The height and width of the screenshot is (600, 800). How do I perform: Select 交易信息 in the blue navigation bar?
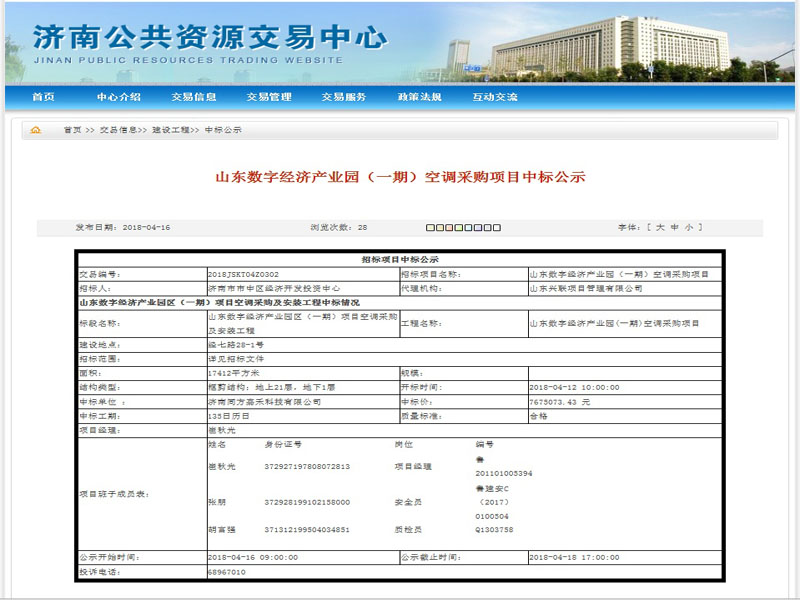coord(194,97)
